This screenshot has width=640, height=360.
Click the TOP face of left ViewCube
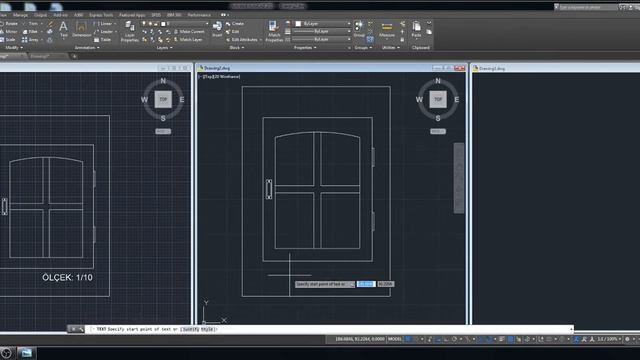(x=163, y=99)
